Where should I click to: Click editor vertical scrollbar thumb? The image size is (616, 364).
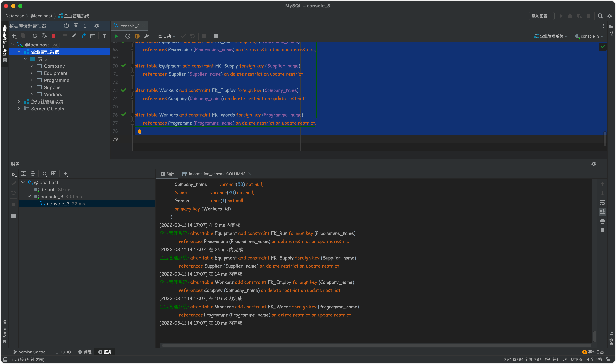(605, 139)
